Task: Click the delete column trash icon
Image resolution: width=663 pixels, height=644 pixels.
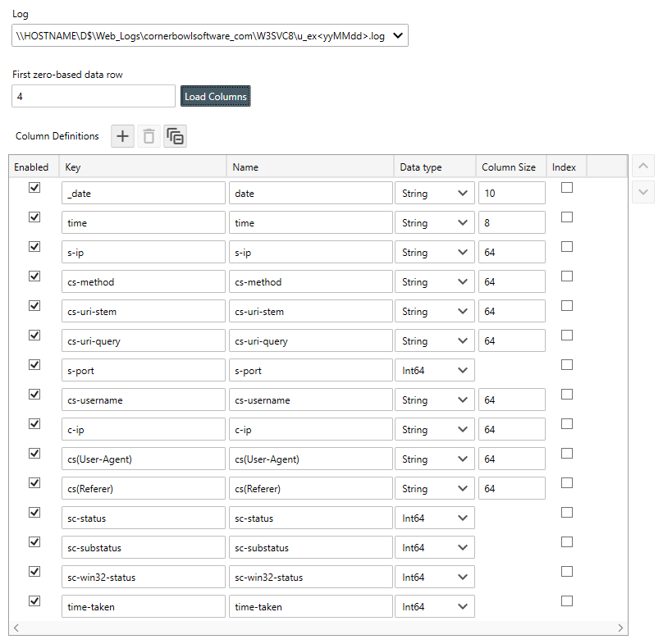Action: click(148, 136)
